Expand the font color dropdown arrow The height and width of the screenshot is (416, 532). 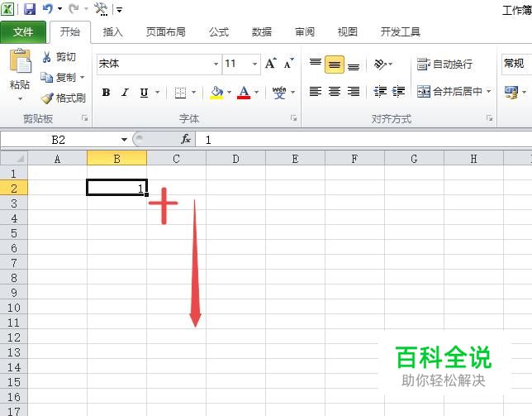[256, 92]
